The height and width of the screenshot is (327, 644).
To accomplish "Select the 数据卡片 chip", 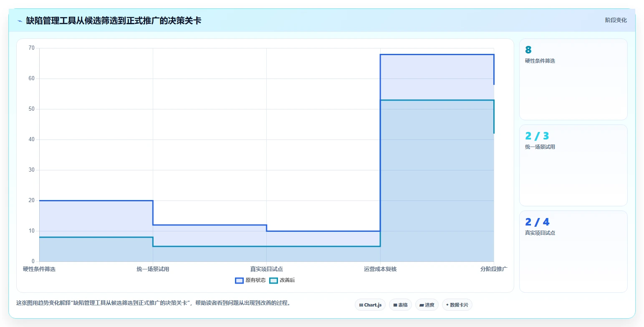I will [457, 305].
